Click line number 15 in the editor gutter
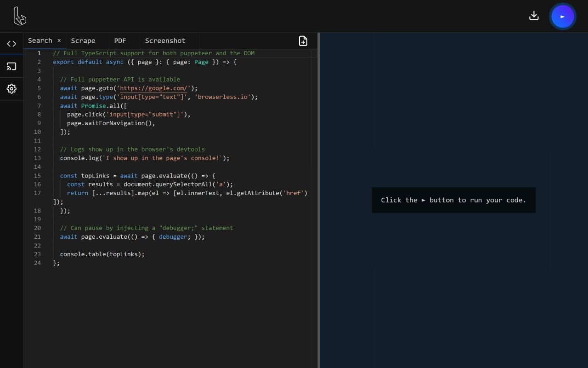 tap(37, 175)
